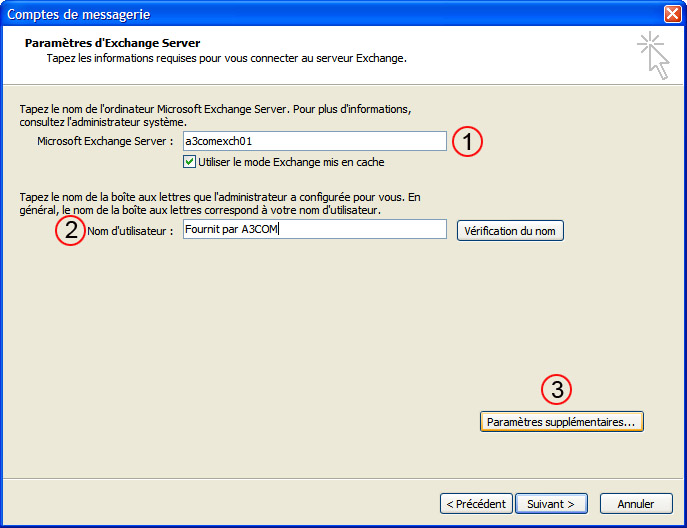Viewport: 687px width, 528px height.
Task: Close the Comptes de messagerie window
Action: coord(673,14)
